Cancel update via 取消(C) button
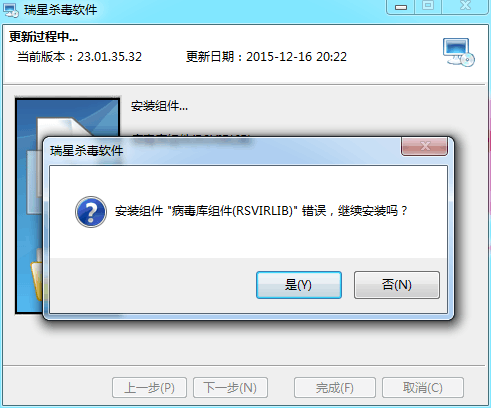The image size is (491, 408). (x=423, y=388)
